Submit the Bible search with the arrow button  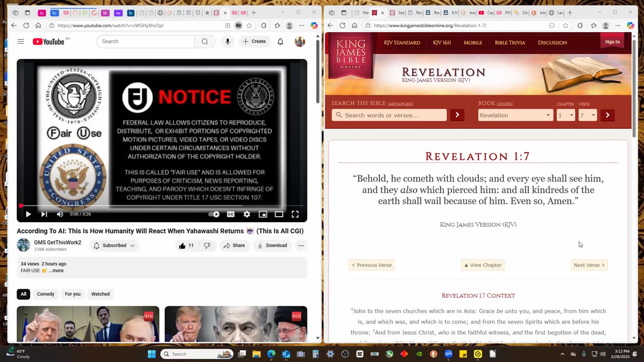point(457,115)
